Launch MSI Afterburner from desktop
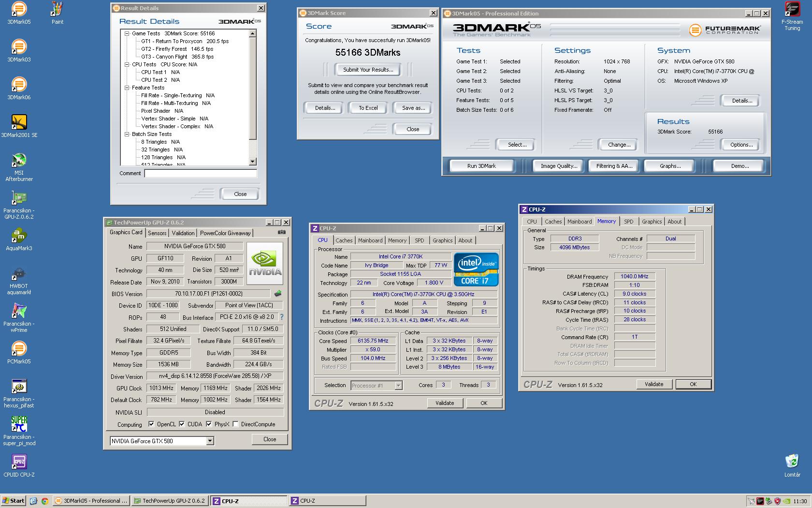 click(x=19, y=161)
